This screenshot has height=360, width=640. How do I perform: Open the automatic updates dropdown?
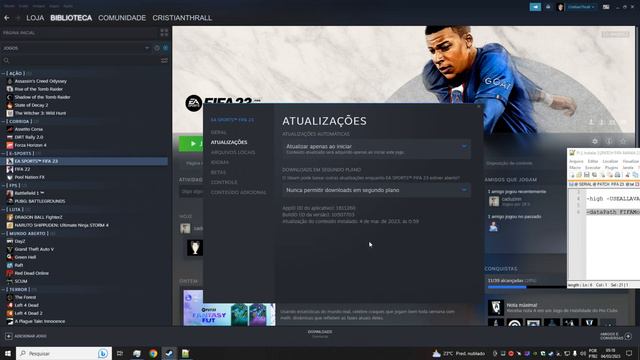(376, 149)
